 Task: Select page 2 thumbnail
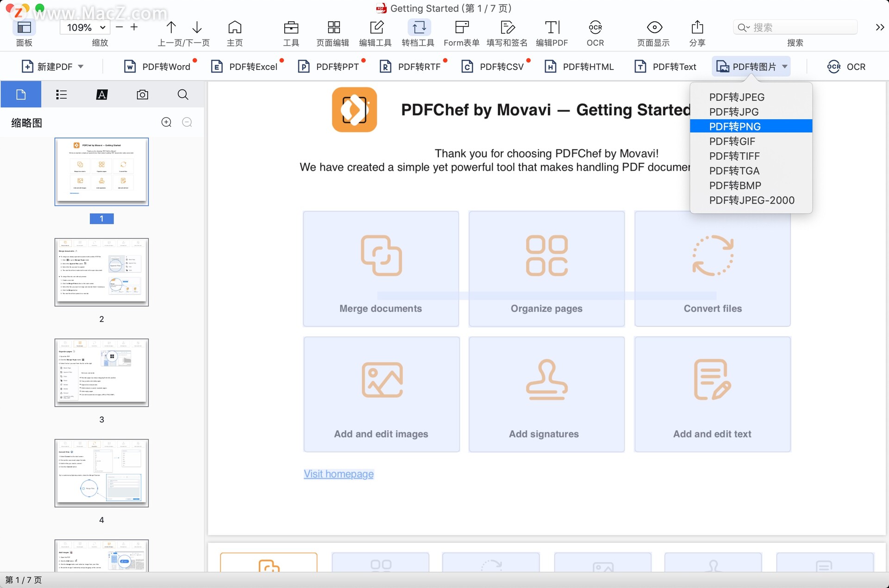[x=101, y=272]
